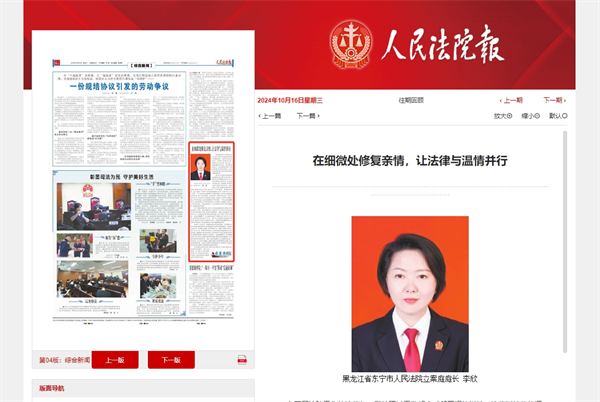600x402 pixels.
Task: Open next issue via 下一期 link
Action: tap(555, 101)
